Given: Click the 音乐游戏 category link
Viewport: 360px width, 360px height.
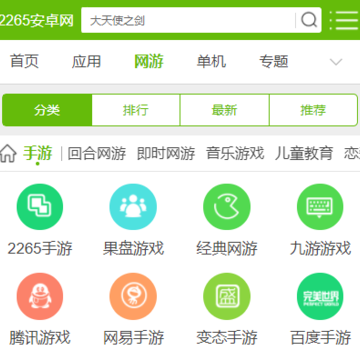Looking at the screenshot, I should pos(235,154).
